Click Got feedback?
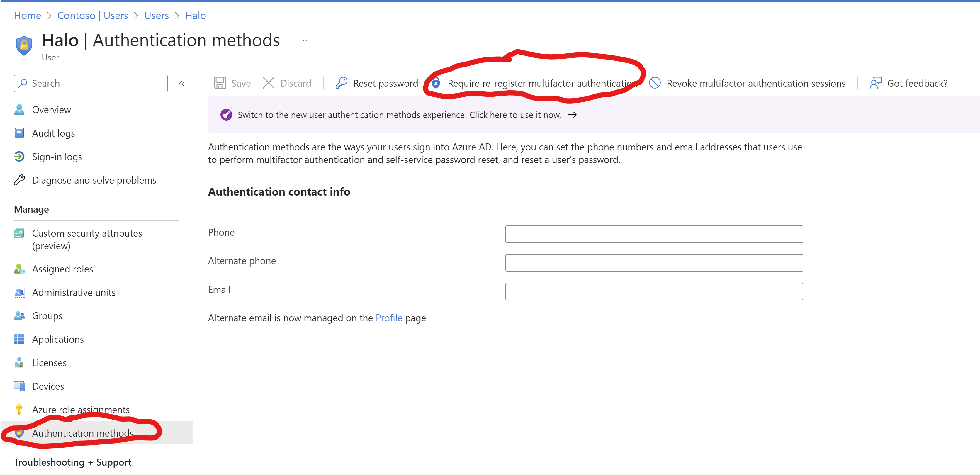 (x=917, y=83)
